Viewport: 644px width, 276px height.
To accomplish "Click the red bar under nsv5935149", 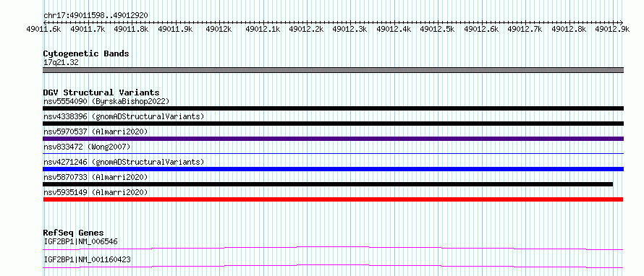I will pyautogui.click(x=333, y=199).
